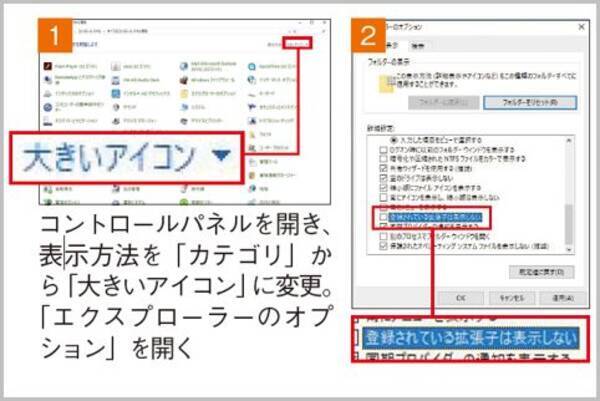This screenshot has height=401, width=600.
Task: Click the フォルダーをリセット(R) button
Action: pyautogui.click(x=530, y=103)
